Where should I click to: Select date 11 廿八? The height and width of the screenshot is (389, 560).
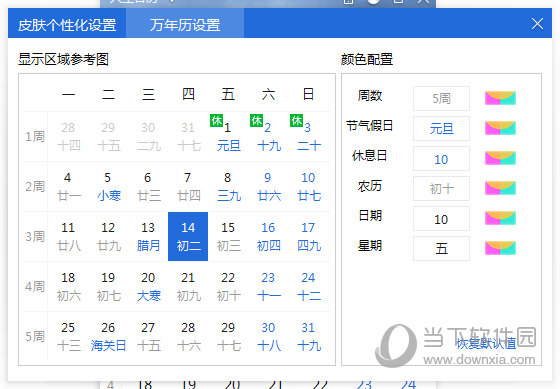tap(68, 236)
